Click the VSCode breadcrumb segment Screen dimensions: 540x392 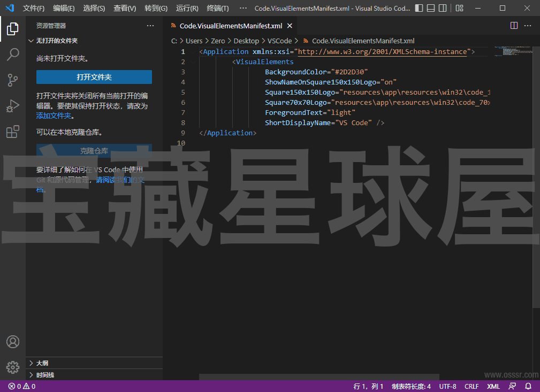[x=280, y=41]
